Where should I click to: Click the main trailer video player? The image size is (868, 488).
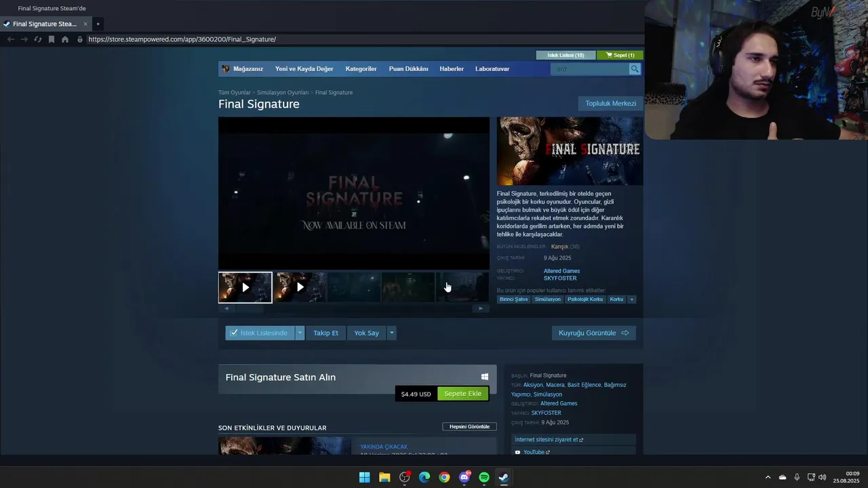[353, 193]
